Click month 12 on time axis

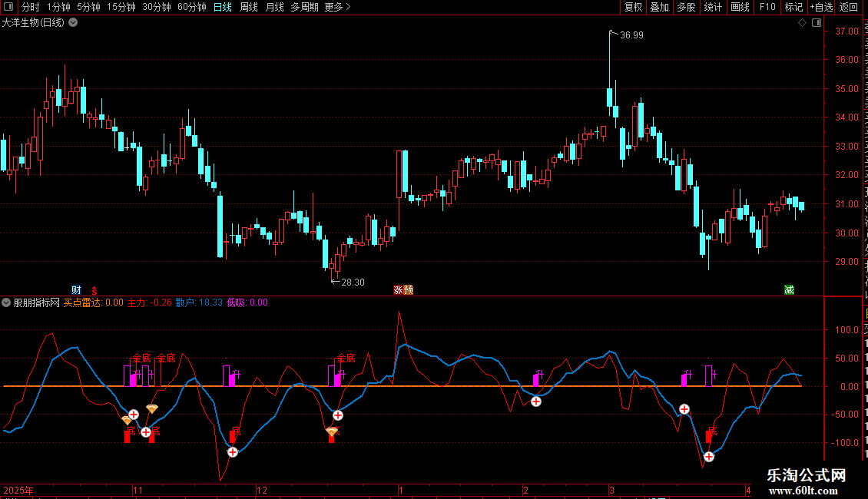coord(262,490)
